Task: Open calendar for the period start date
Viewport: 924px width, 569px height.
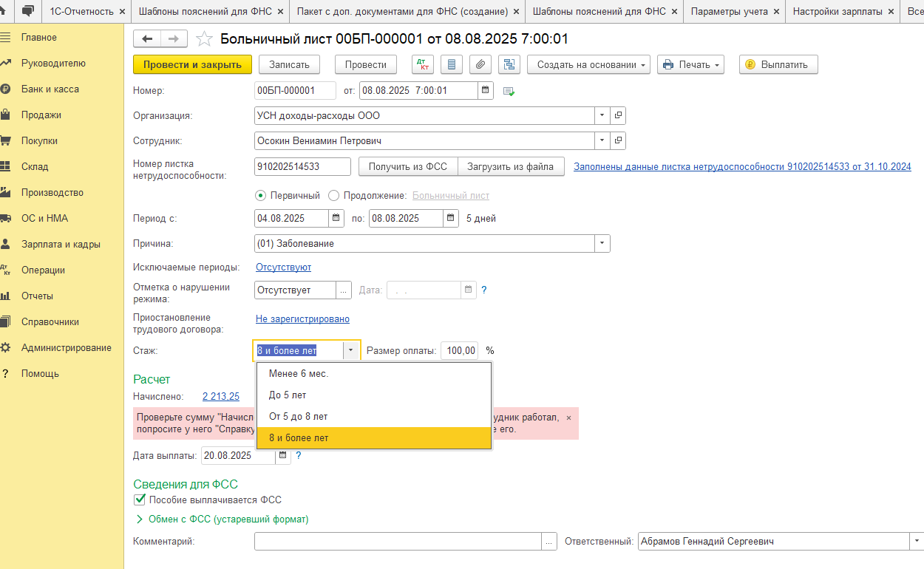Action: point(336,218)
